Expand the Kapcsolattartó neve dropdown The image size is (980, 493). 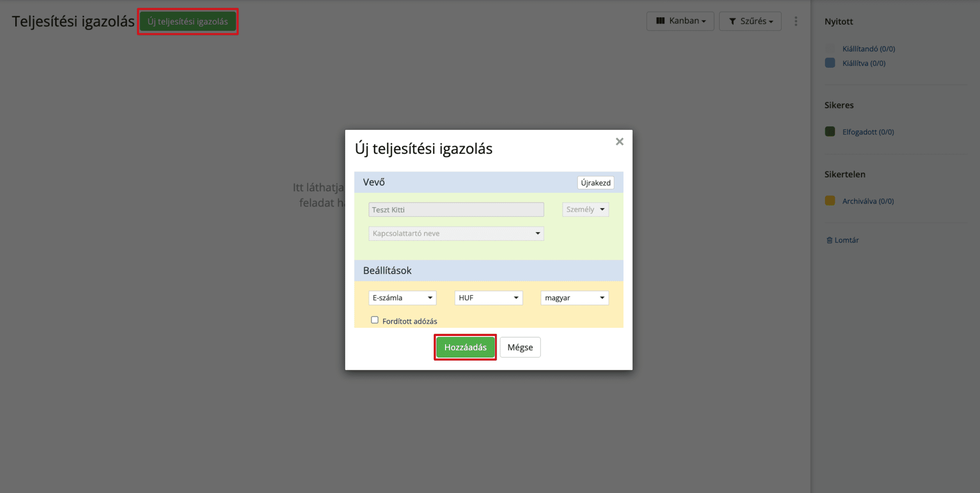coord(456,234)
